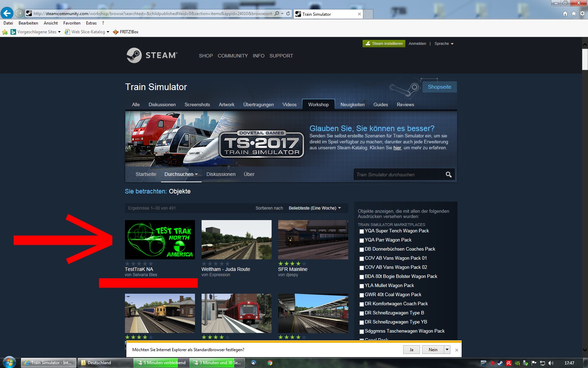Open the Thunderbird icon in the taskbar
This screenshot has height=368, width=588.
[254, 363]
